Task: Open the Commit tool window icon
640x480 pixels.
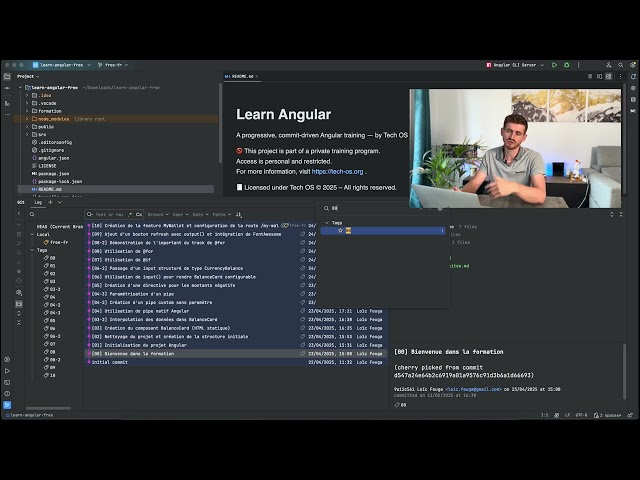Action: click(x=7, y=88)
